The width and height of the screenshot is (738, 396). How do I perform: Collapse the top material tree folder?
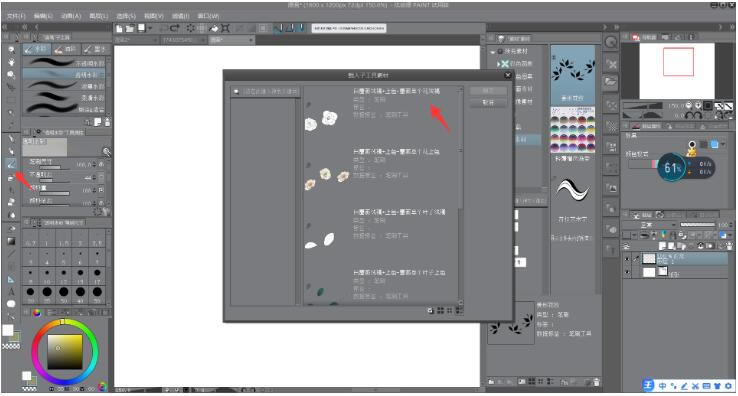493,51
